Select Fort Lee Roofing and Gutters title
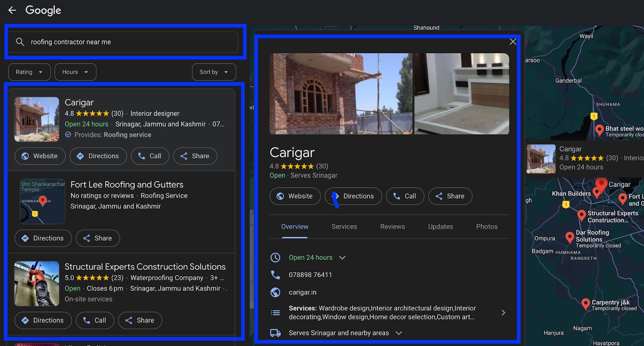The width and height of the screenshot is (644, 346). [x=127, y=184]
